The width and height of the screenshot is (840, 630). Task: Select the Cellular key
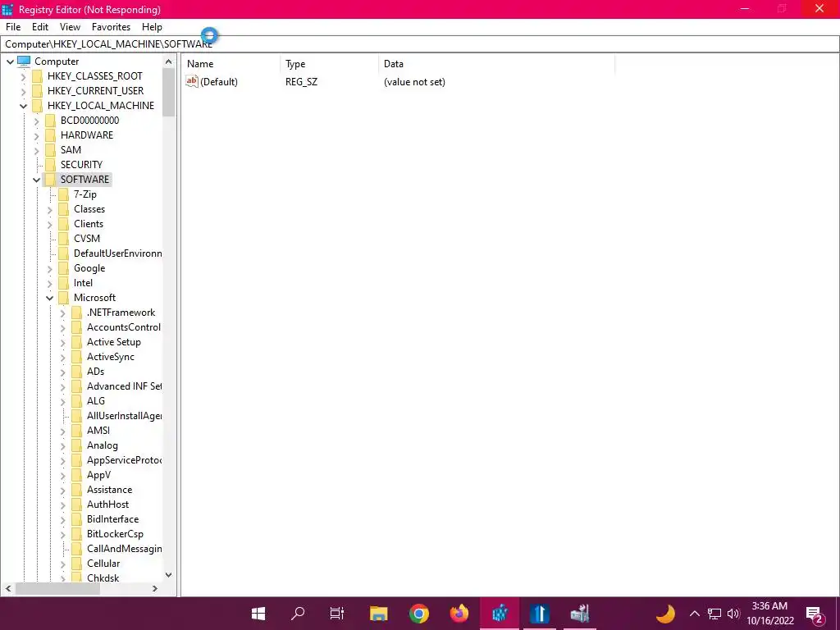pos(103,564)
